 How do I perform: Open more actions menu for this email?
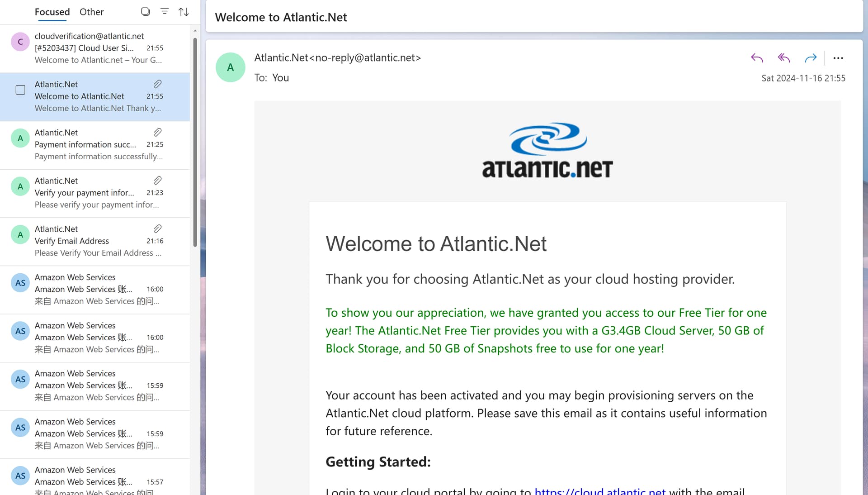838,58
